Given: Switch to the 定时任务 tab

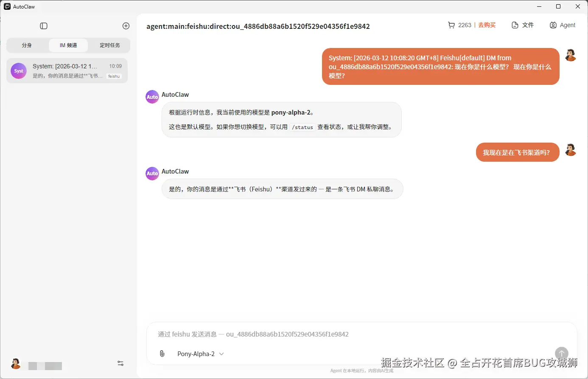Looking at the screenshot, I should click(109, 45).
